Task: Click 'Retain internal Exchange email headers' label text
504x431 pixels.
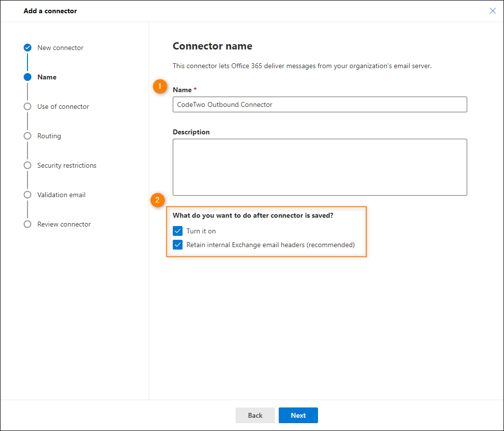Action: [x=270, y=245]
